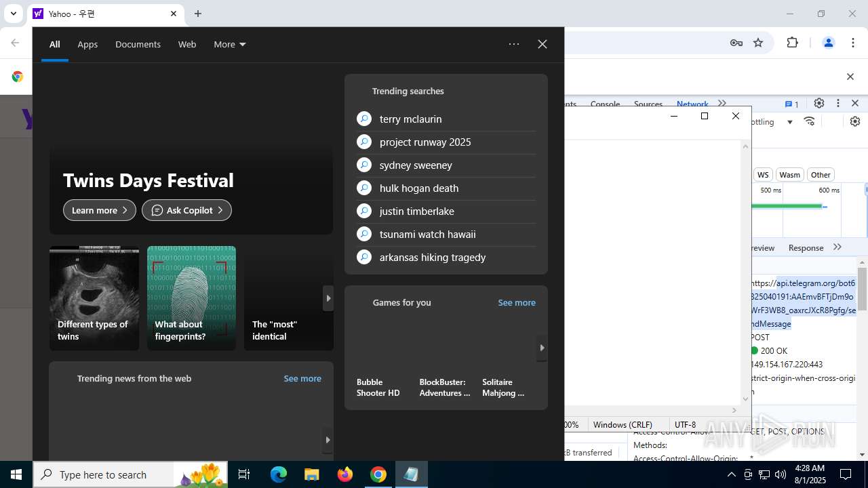
Task: Select the All search tab
Action: (x=55, y=44)
